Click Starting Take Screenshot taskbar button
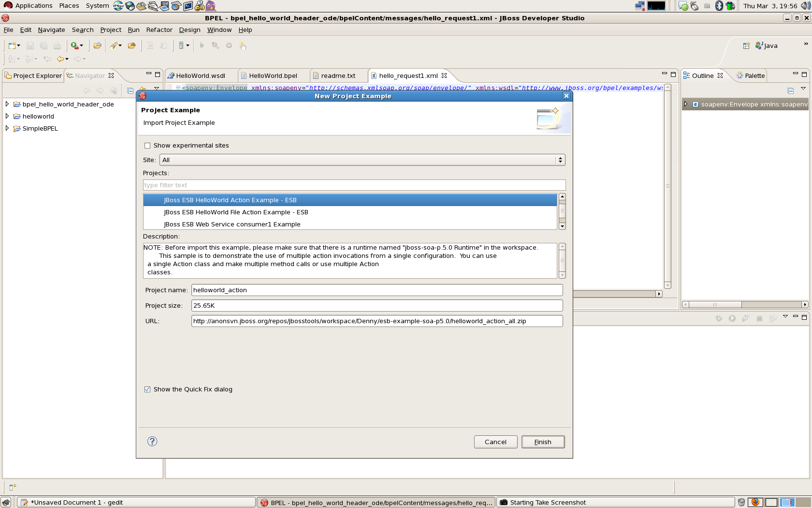 pos(616,503)
